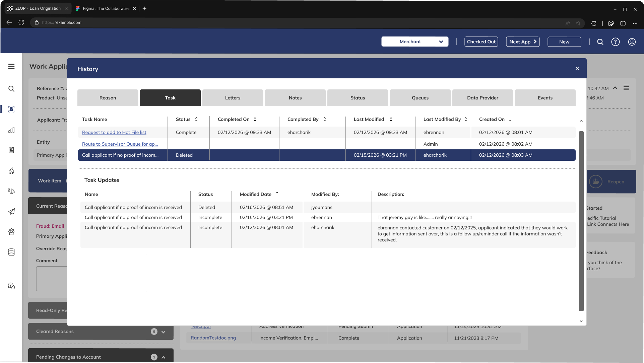This screenshot has width=644, height=363.
Task: Collapse the timestamp section with the up chevron
Action: coord(615,88)
